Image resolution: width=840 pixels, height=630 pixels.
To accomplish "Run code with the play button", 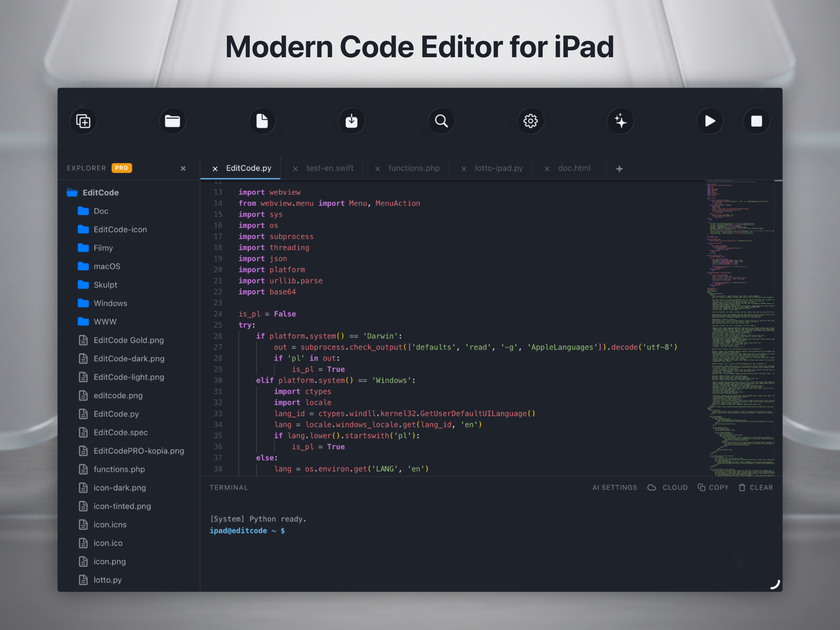I will pos(710,121).
